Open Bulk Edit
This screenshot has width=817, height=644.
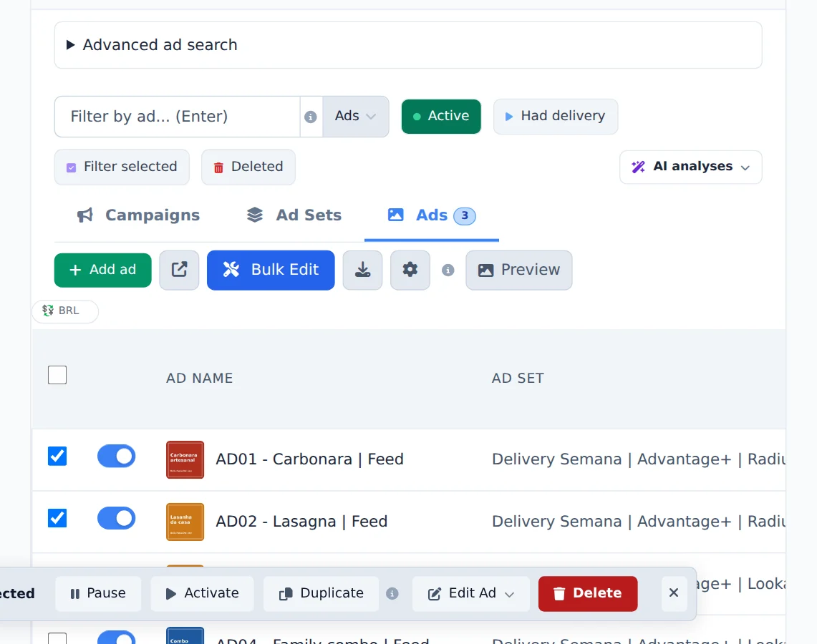tap(271, 270)
